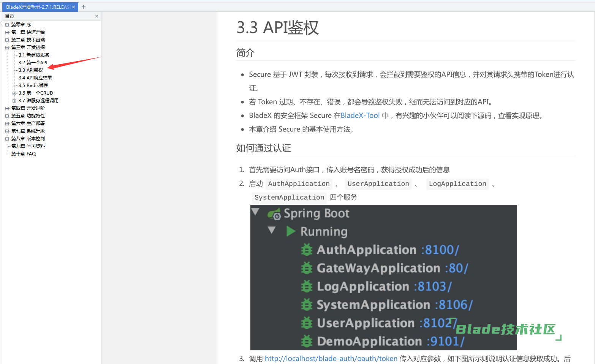
Task: Expand 3.7 微服务远程调用 tree node
Action: tap(14, 101)
